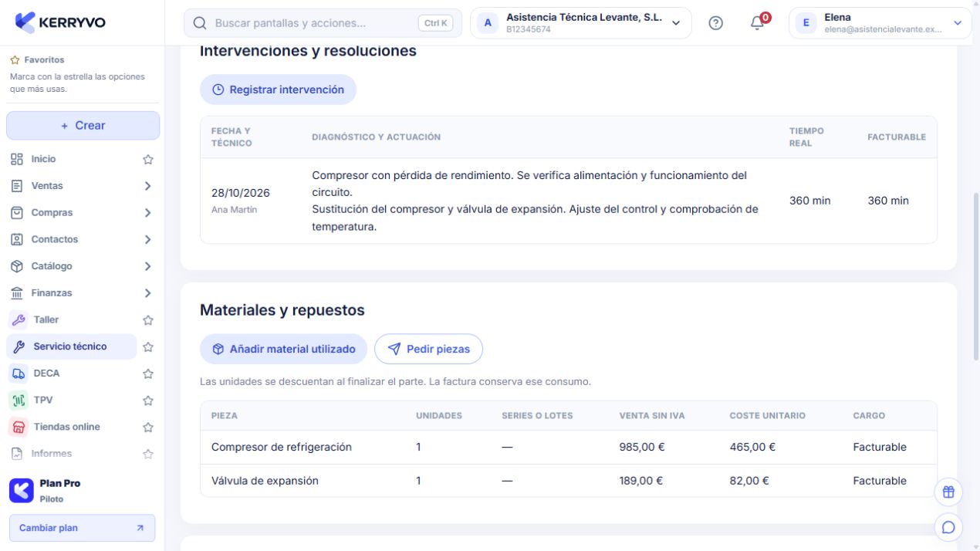Screen dimensions: 980x551
Task: Click Registrar intervención button
Action: tap(278, 90)
